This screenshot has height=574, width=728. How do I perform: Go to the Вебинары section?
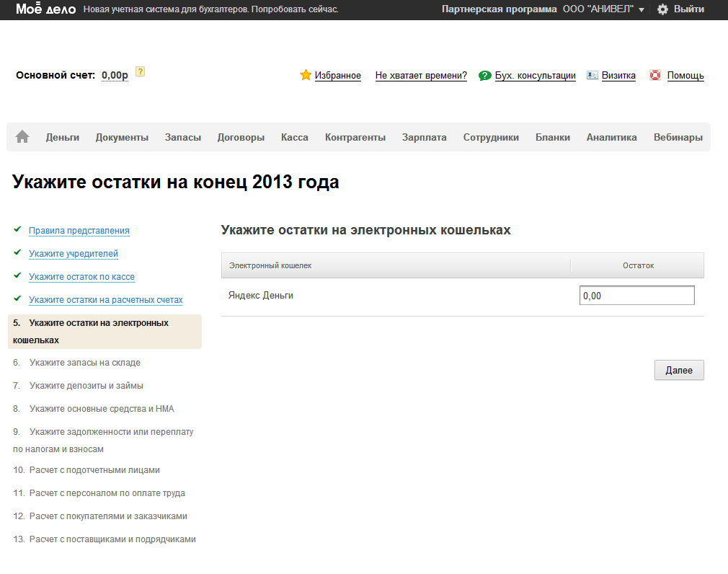click(x=678, y=137)
